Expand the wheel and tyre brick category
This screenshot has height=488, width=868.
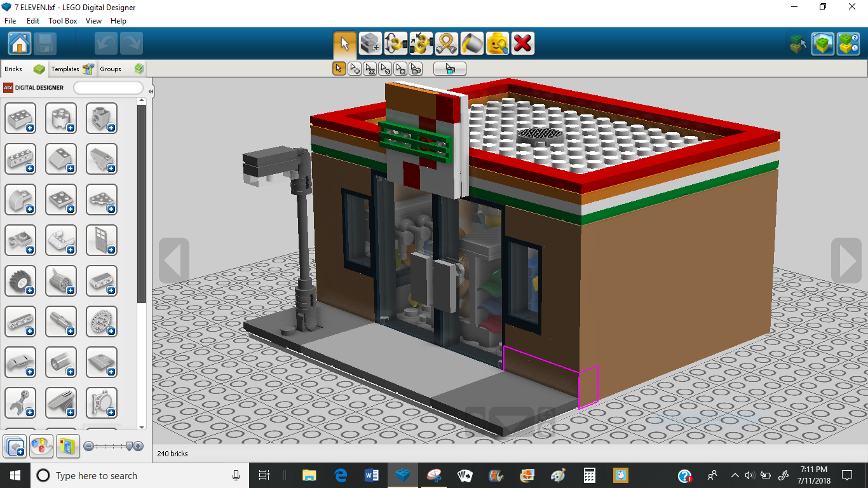point(20,281)
